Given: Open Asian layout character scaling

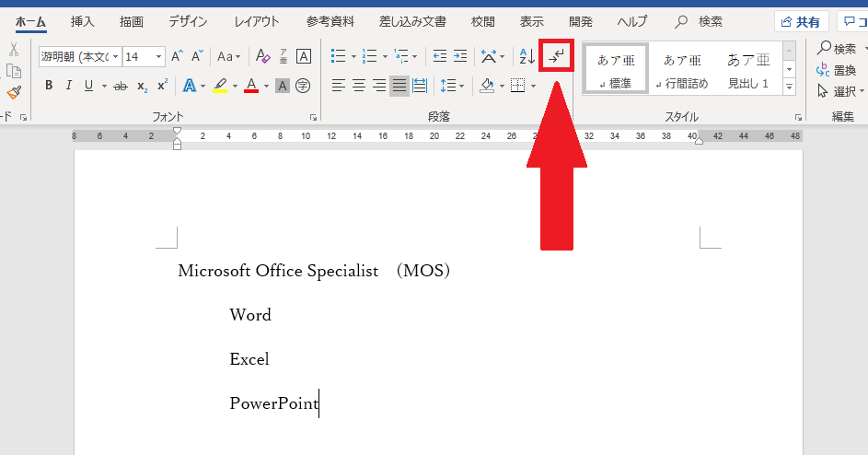Looking at the screenshot, I should point(488,56).
